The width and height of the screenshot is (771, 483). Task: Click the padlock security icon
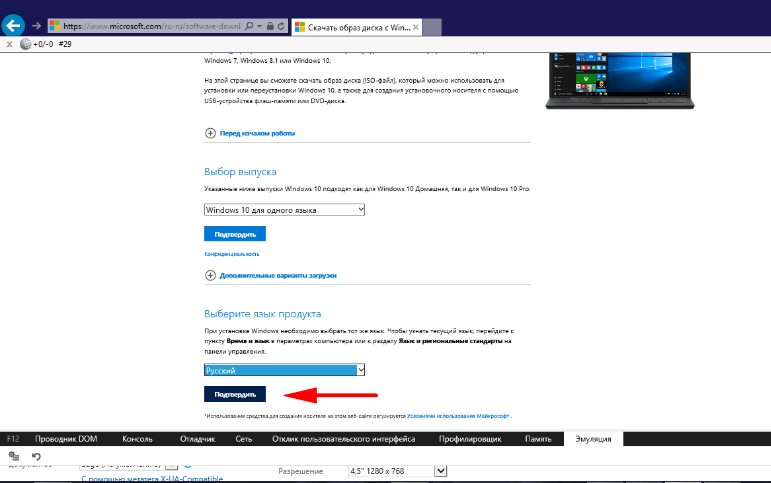(270, 26)
